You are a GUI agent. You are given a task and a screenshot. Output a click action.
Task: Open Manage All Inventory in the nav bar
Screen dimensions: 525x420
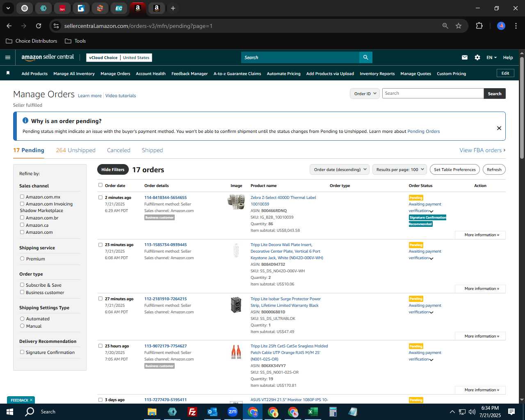click(74, 74)
